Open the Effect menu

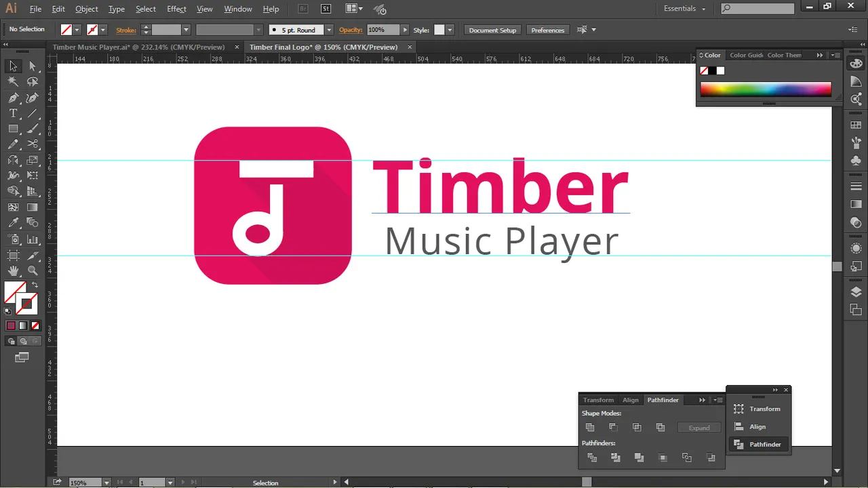[x=176, y=9]
